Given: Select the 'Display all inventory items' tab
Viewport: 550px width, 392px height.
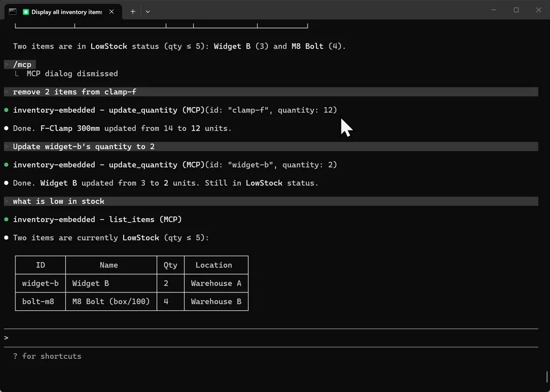Looking at the screenshot, I should click(x=63, y=11).
